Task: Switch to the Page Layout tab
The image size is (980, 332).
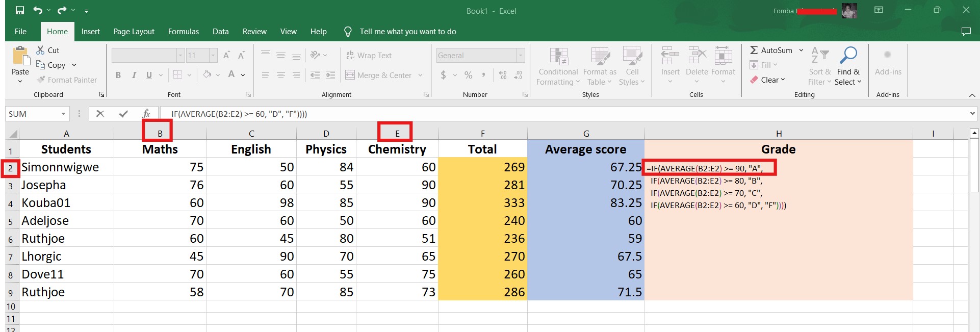Action: [x=134, y=32]
